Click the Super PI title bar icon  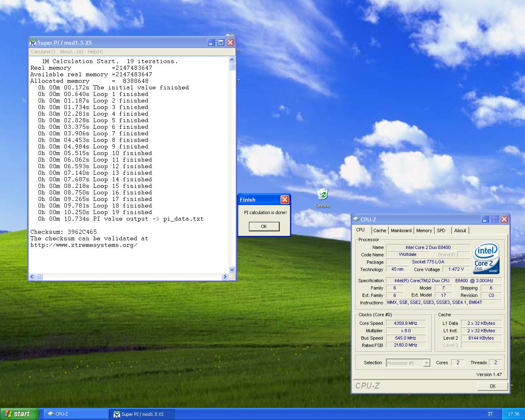pyautogui.click(x=33, y=42)
